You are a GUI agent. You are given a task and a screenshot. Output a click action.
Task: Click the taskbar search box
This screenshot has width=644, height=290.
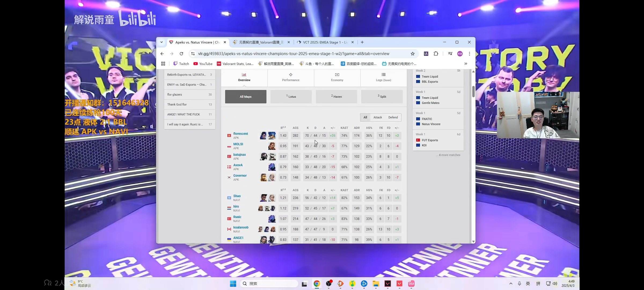tap(269, 284)
